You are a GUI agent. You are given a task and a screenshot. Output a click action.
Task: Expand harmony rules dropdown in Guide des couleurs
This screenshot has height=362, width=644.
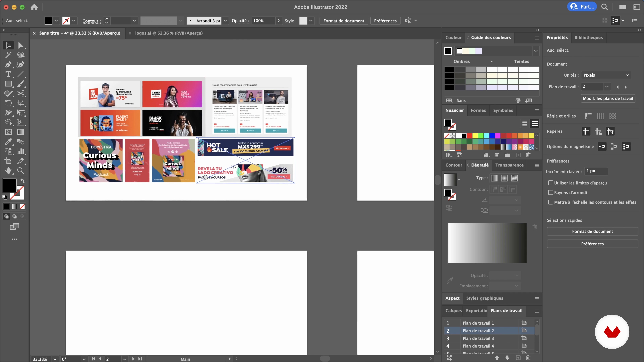(x=536, y=51)
